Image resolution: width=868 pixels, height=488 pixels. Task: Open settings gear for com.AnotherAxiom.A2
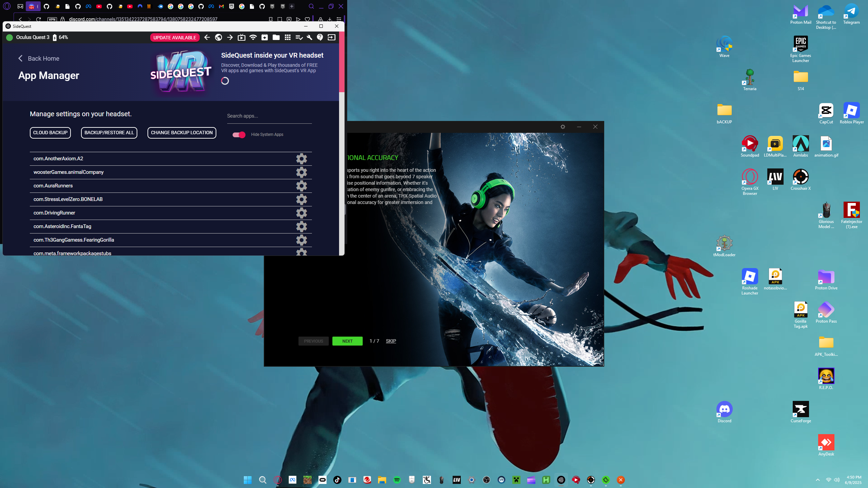coord(301,159)
